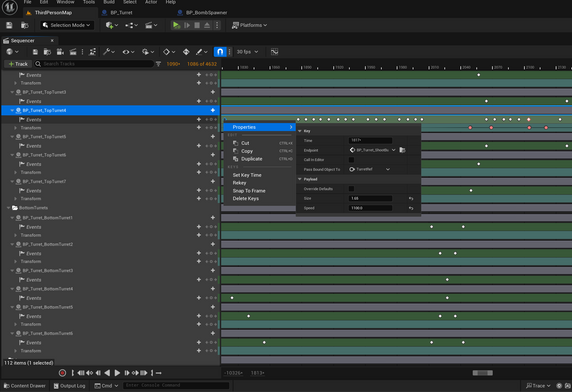Screen dimensions: 572x392
Task: Toggle the Override Defaults checkbox
Action: tap(351, 189)
